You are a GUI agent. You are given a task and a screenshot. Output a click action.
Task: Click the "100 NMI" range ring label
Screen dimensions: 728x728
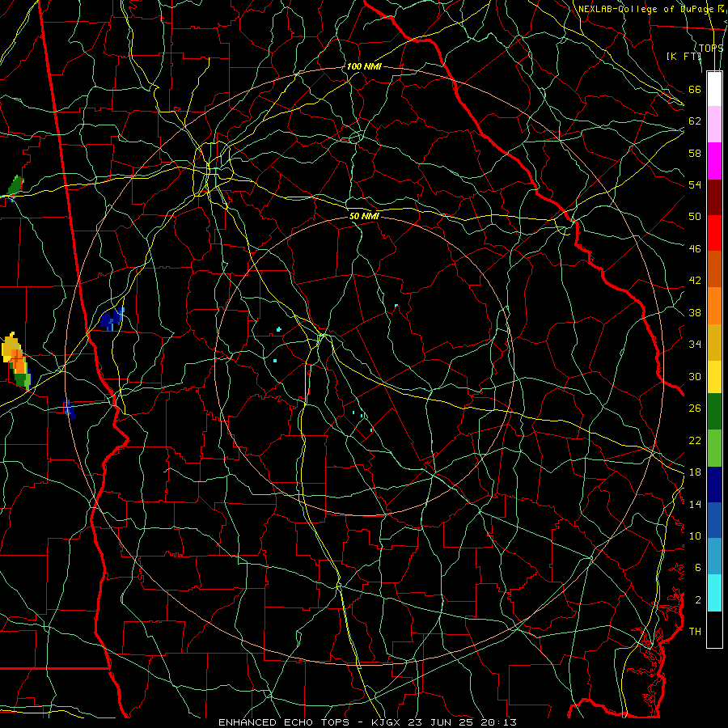click(364, 66)
